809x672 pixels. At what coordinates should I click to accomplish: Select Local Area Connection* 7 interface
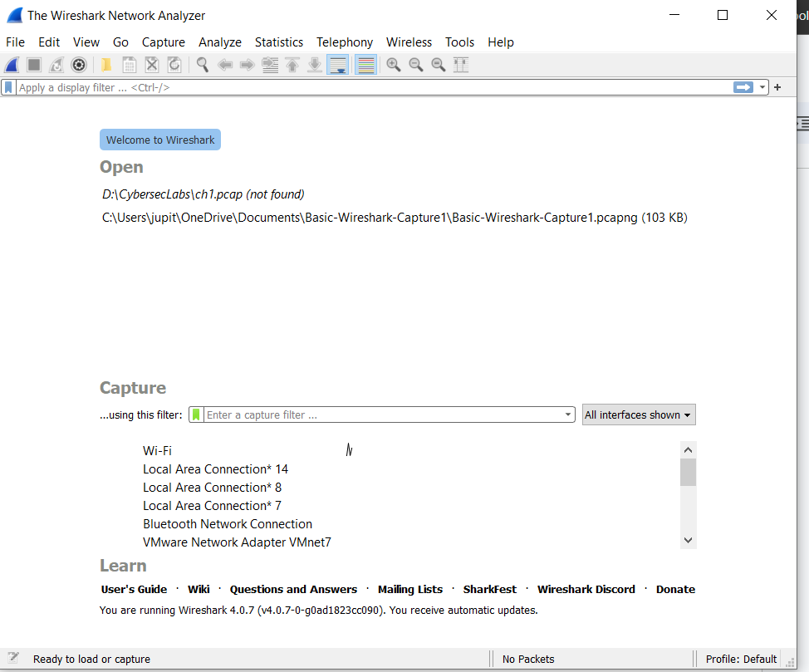pos(212,506)
